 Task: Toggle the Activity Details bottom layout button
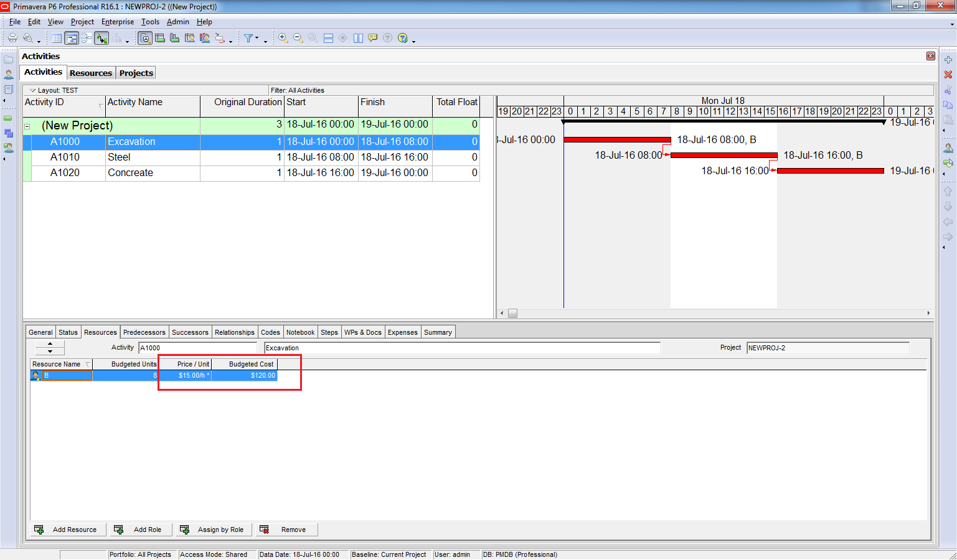click(x=145, y=39)
